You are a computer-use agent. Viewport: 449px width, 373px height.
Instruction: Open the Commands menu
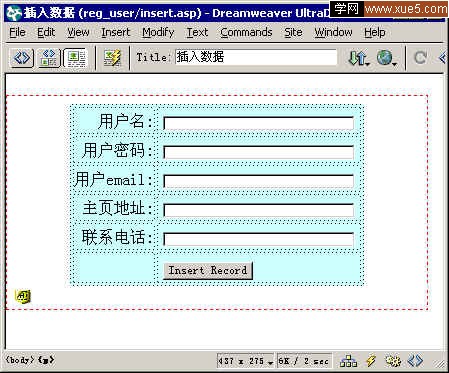pos(246,32)
